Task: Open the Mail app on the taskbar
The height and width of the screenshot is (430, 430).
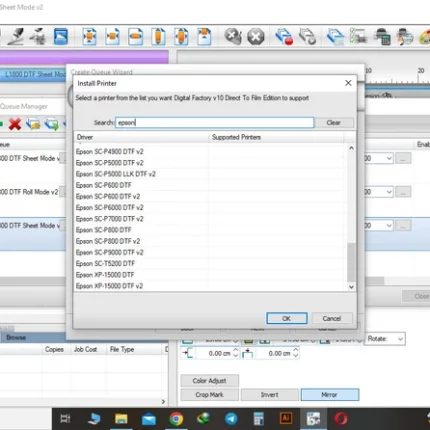Action: pyautogui.click(x=149, y=419)
